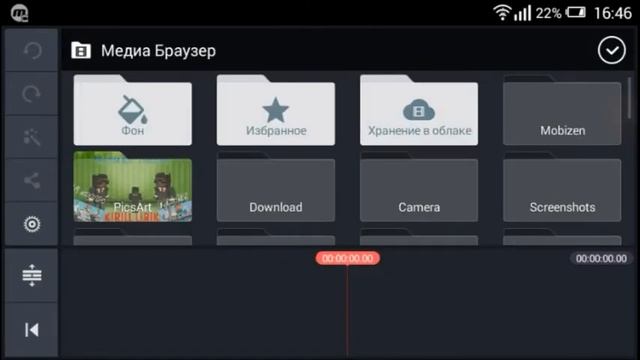Tap the Wi-Fi status icon
Viewport: 640px width, 360px height.
pyautogui.click(x=502, y=13)
